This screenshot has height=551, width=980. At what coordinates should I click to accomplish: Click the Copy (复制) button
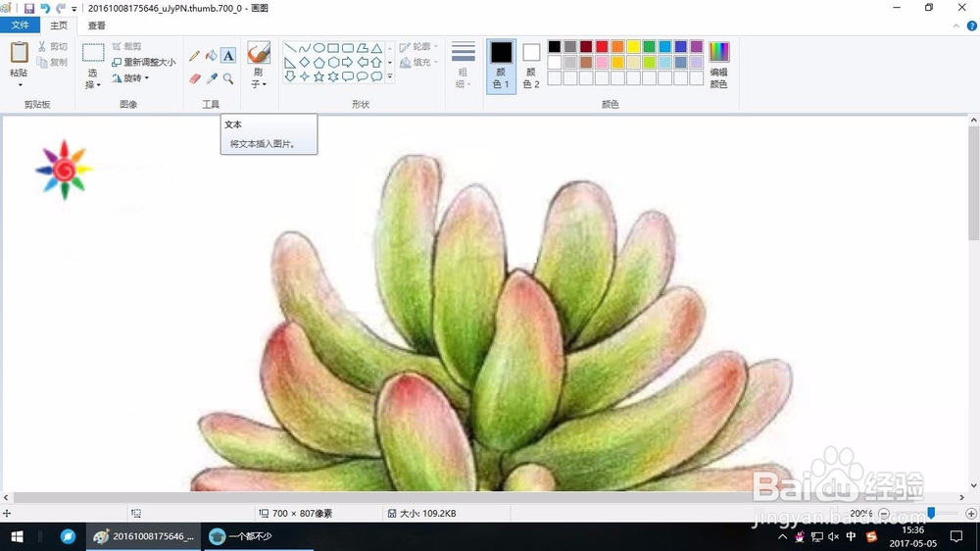click(x=53, y=63)
